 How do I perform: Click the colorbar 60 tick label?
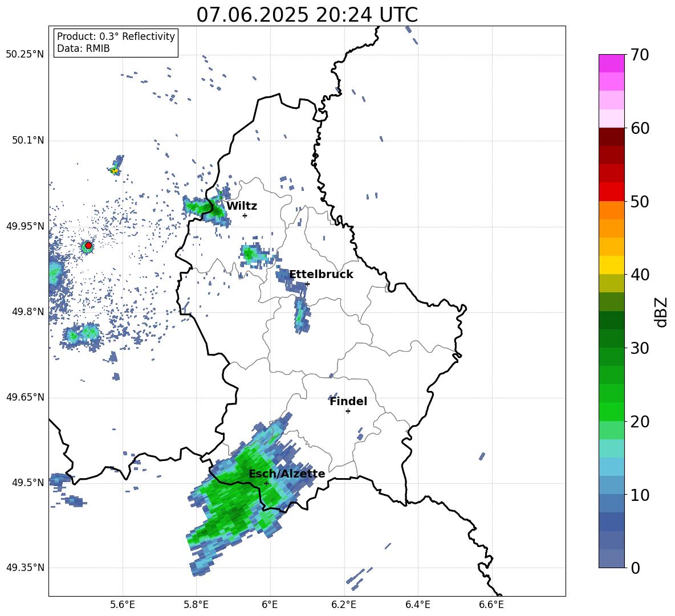click(640, 128)
